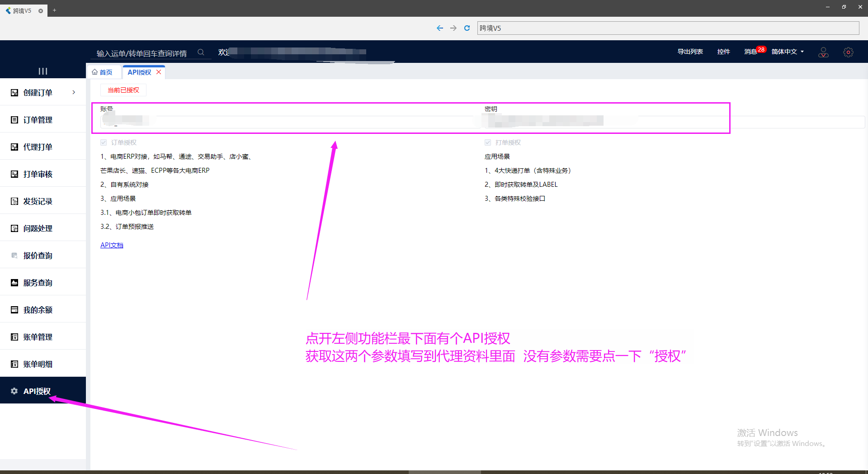Open 账单管理 billing management
Viewport: 868px width, 474px height.
tap(38, 337)
